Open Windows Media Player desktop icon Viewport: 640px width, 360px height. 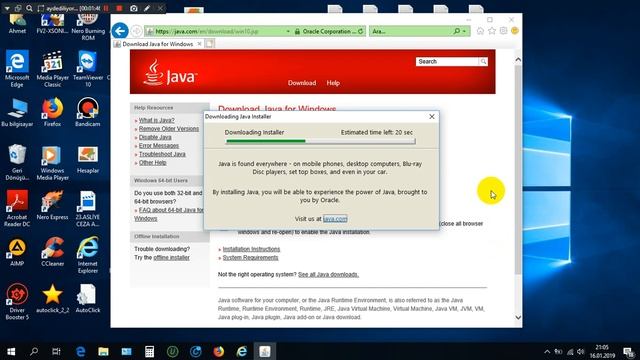[52, 162]
